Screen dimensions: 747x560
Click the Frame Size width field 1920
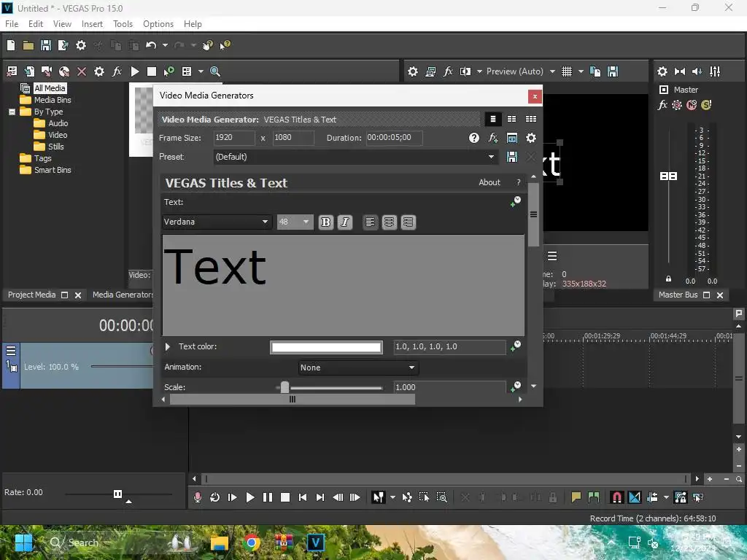(x=234, y=138)
